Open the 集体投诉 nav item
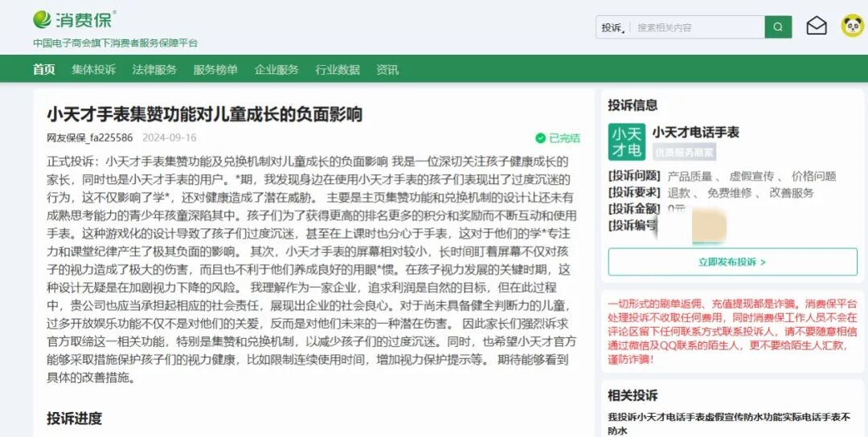Viewport: 868px width, 437px height. click(x=93, y=70)
